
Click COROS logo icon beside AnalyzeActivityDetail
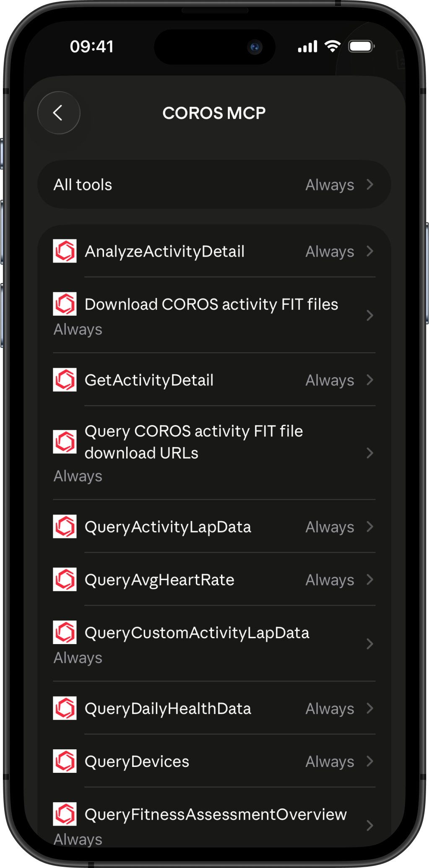pos(65,251)
